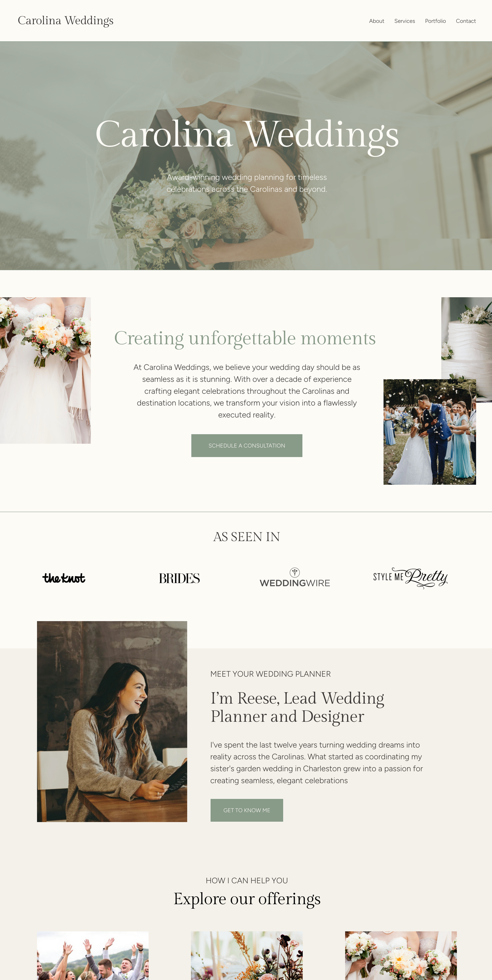Click the Brides magazine logo

(179, 578)
